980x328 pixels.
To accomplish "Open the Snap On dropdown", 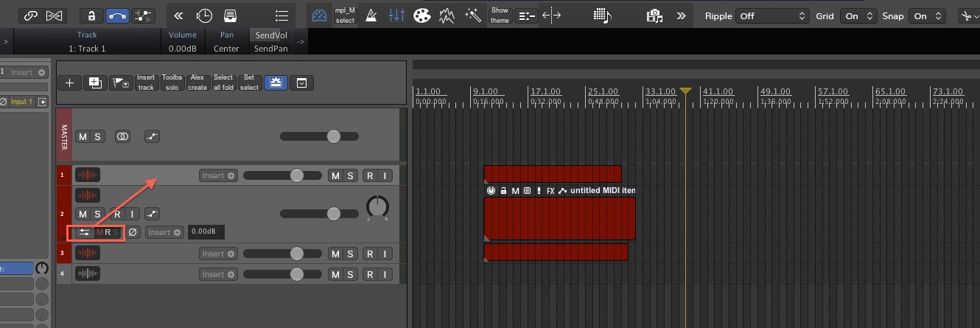I will [x=928, y=15].
